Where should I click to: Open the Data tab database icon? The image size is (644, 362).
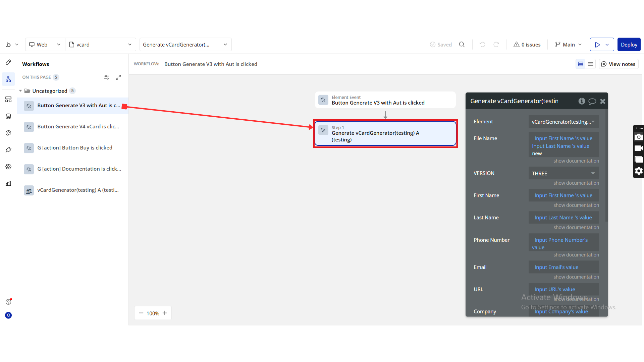(x=8, y=116)
